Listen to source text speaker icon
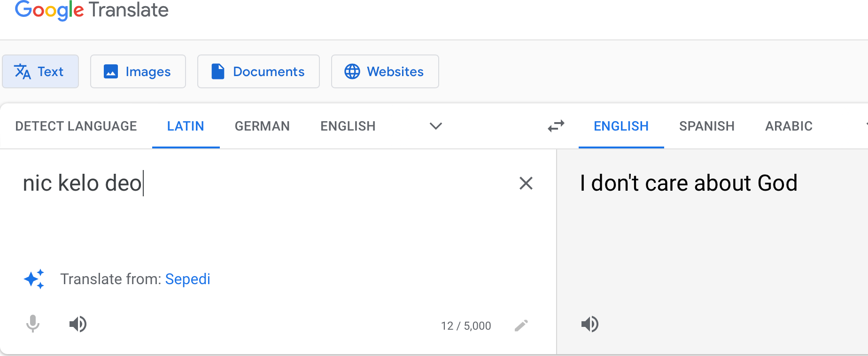 [x=78, y=324]
